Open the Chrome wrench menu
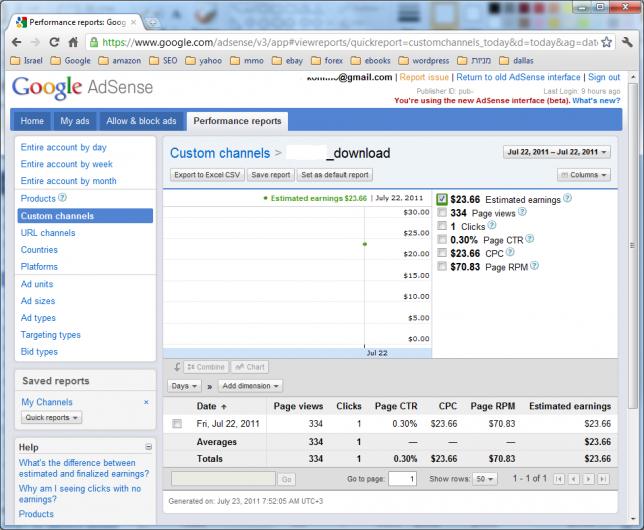This screenshot has width=644, height=530. [x=627, y=42]
